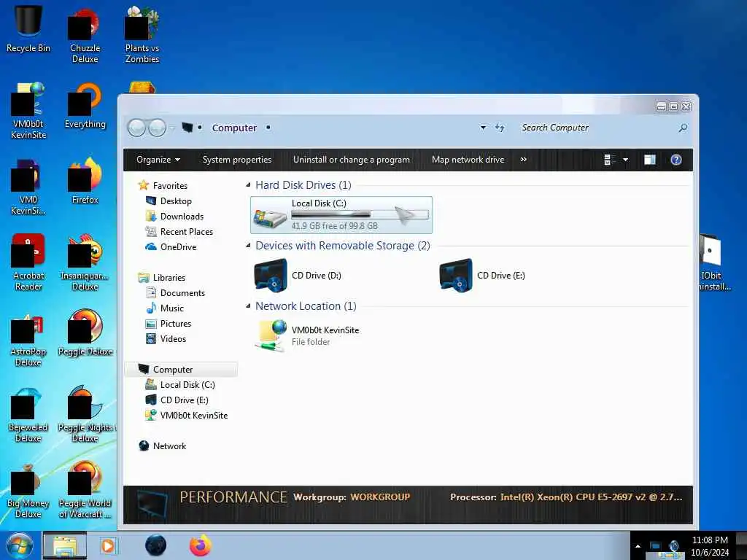
Task: Open Videos library
Action: click(166, 338)
